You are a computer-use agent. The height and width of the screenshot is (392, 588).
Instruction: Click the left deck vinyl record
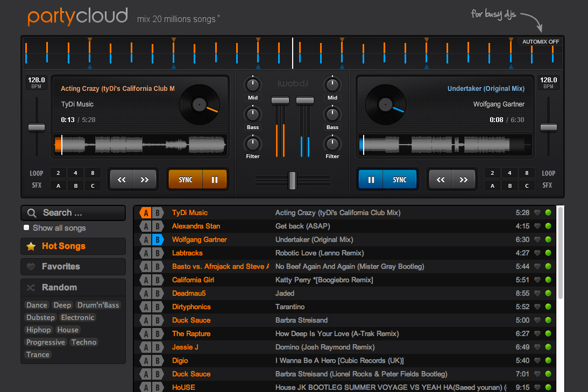coord(200,104)
